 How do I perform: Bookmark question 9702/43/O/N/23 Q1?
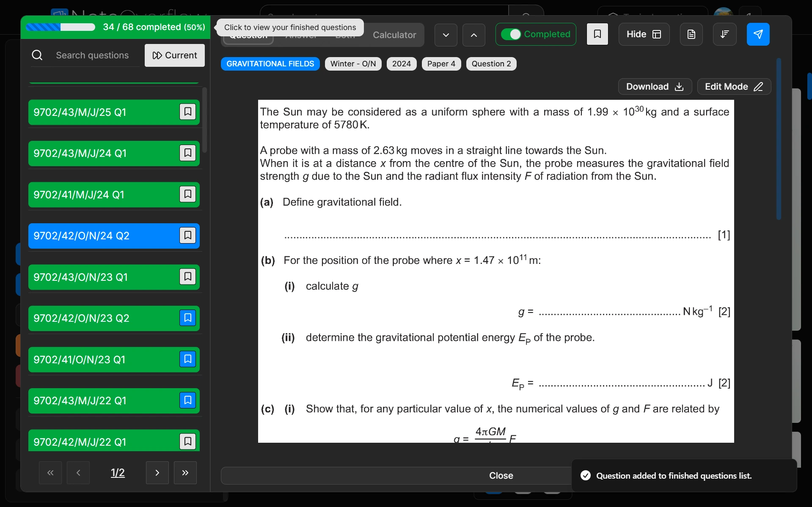point(187,277)
